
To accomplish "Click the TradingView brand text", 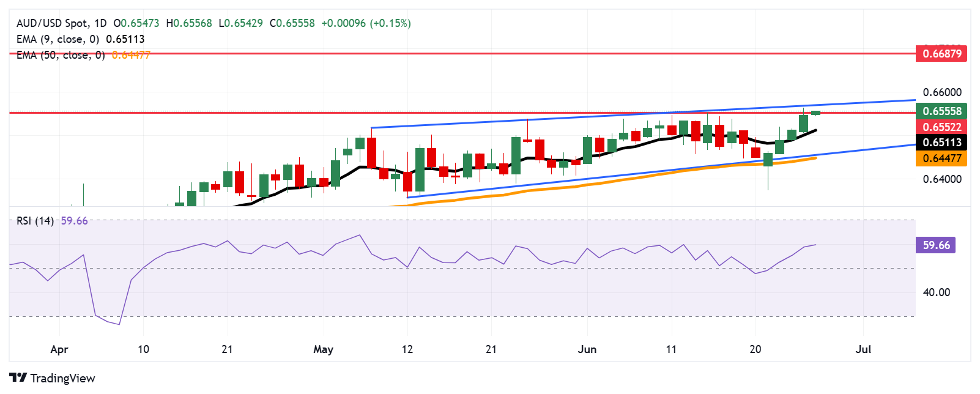I will 62,378.
